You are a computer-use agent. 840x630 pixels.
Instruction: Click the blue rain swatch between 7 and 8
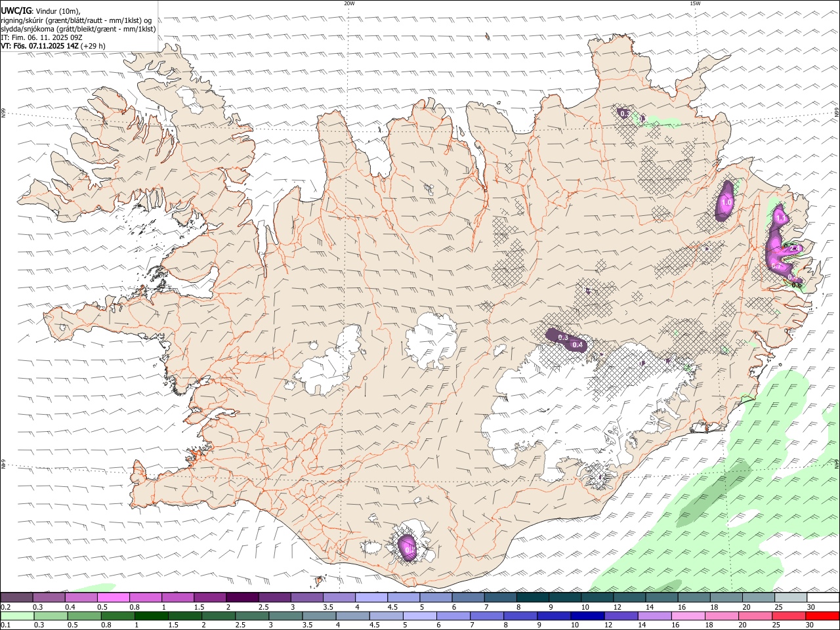coord(486,616)
